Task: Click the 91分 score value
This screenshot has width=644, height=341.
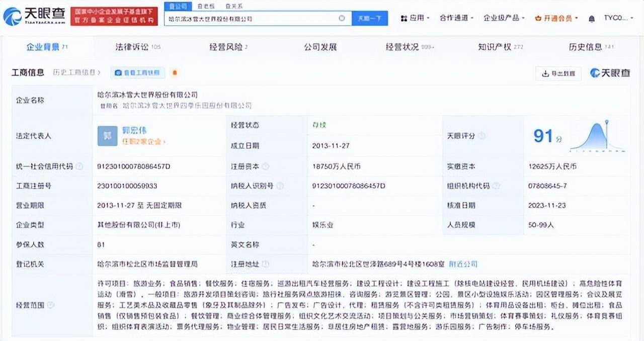Action: 547,136
